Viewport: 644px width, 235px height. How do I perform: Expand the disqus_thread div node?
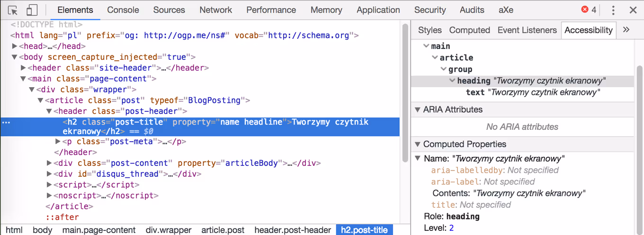49,174
